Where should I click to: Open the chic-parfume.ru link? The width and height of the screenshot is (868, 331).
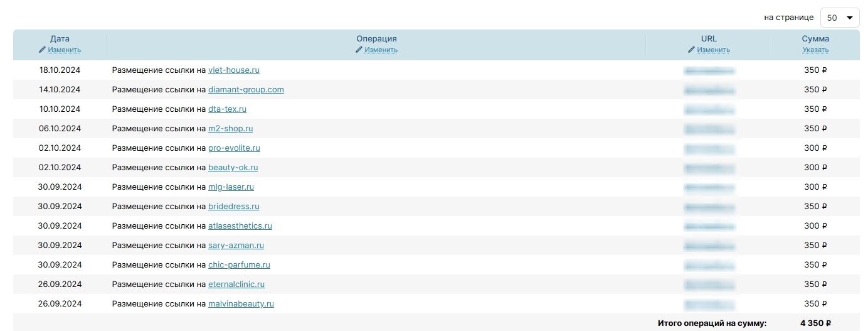[239, 265]
